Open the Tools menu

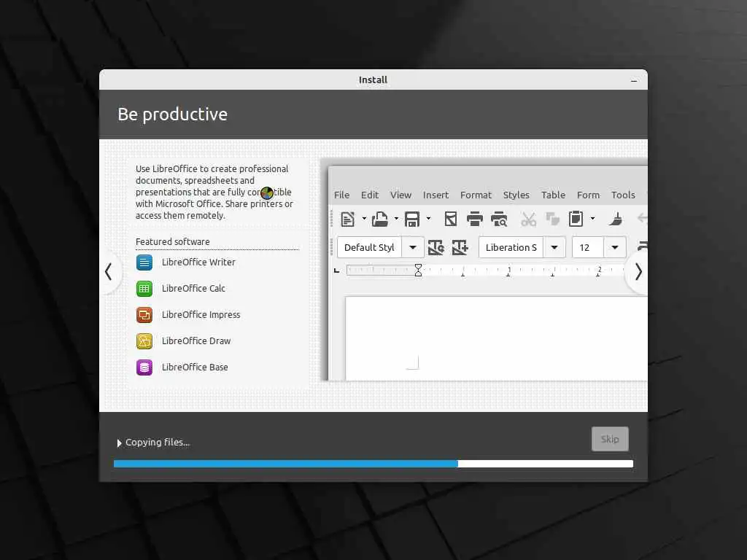pyautogui.click(x=623, y=195)
